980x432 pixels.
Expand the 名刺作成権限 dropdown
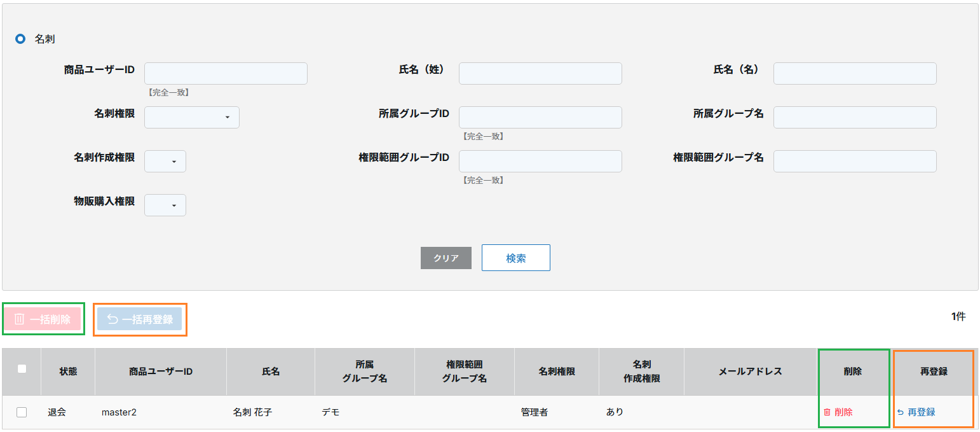(165, 162)
